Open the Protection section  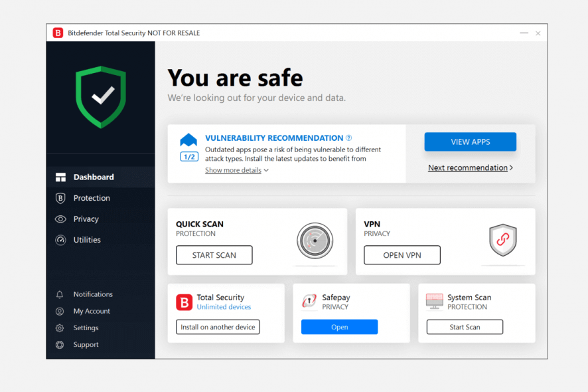pyautogui.click(x=100, y=198)
